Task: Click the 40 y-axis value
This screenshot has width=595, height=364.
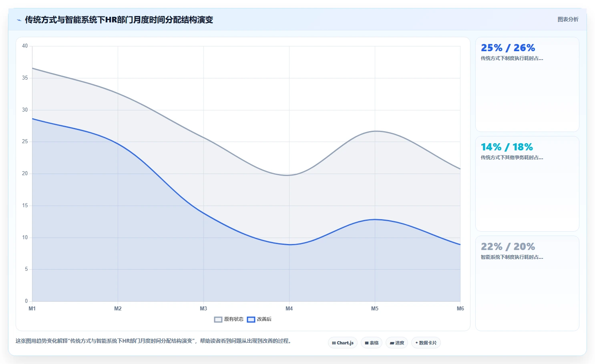Action: click(25, 46)
